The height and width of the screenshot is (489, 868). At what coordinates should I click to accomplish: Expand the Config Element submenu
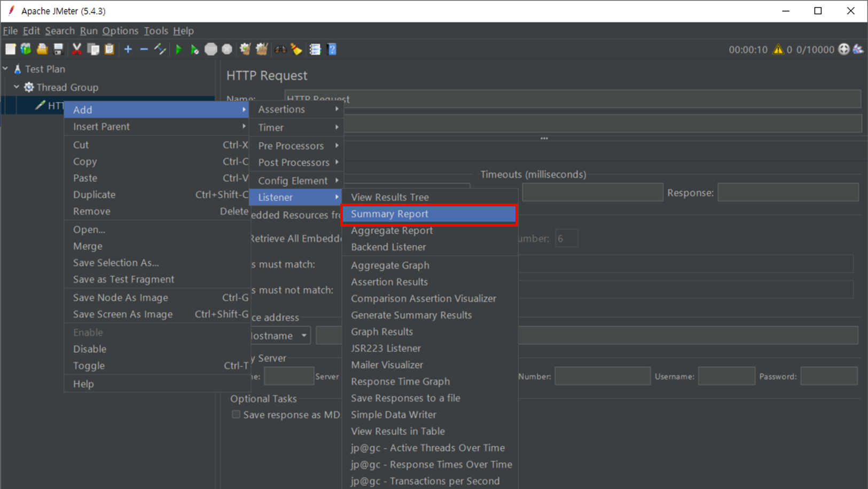[x=297, y=180]
